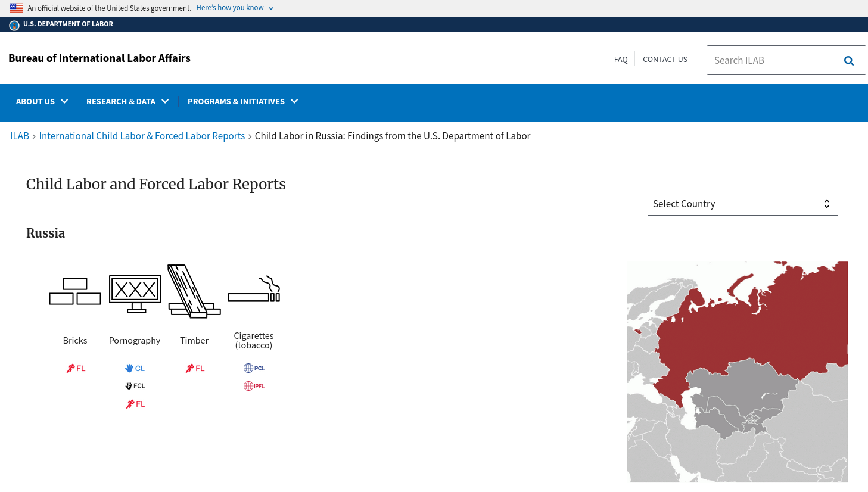Image resolution: width=868 pixels, height=492 pixels.
Task: Click the IPFL icon under Cigarettes
Action: click(254, 386)
